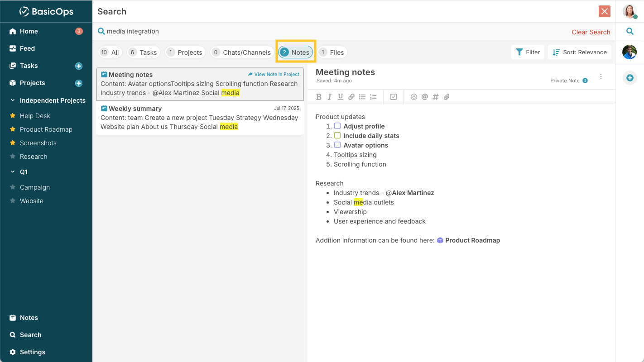Open the Help Desk project
Screen dimensions: 644x362
point(35,116)
